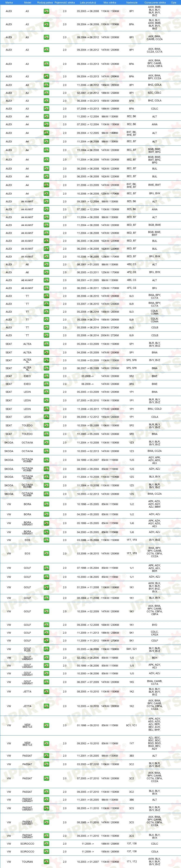
Task: Click fuel icon in GOLF VARIANT BEH row
Action: click(46, 658)
